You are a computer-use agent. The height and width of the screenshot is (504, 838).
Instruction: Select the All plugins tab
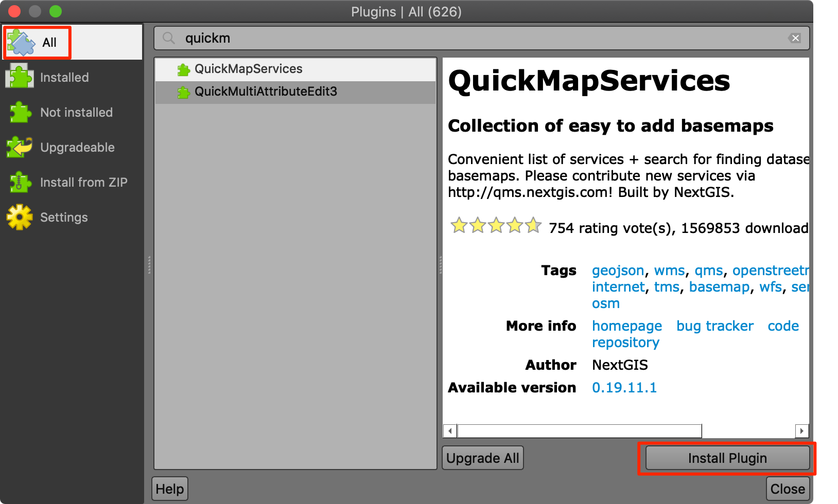pyautogui.click(x=72, y=42)
